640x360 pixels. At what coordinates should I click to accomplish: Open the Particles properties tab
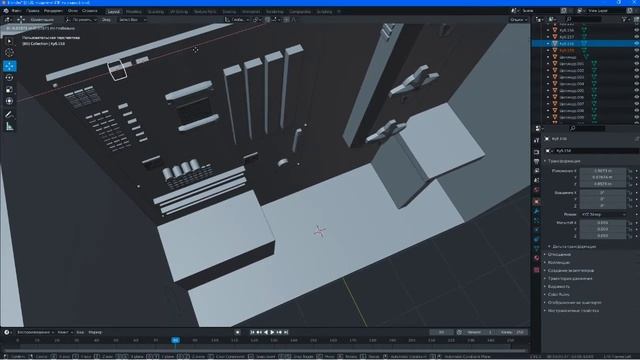click(x=537, y=221)
